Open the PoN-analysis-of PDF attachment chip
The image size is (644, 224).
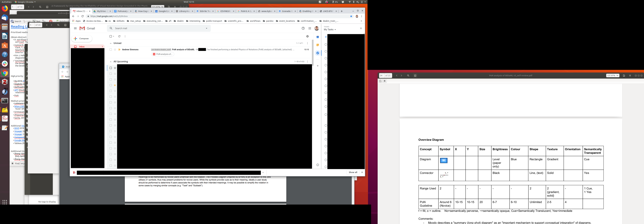point(163,54)
